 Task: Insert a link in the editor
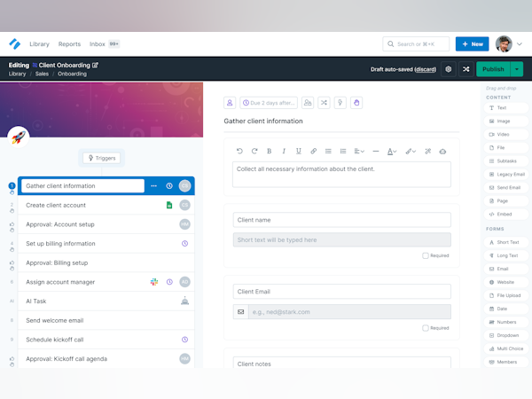tap(314, 151)
